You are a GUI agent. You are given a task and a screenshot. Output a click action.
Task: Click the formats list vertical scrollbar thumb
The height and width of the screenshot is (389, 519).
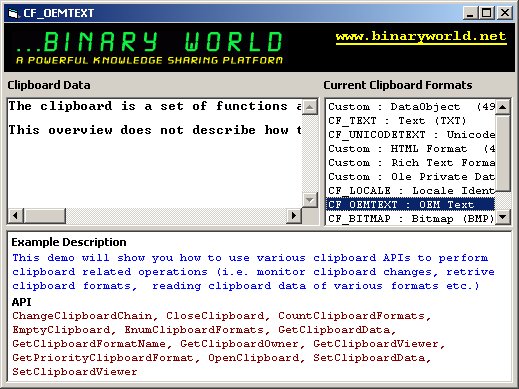503,153
